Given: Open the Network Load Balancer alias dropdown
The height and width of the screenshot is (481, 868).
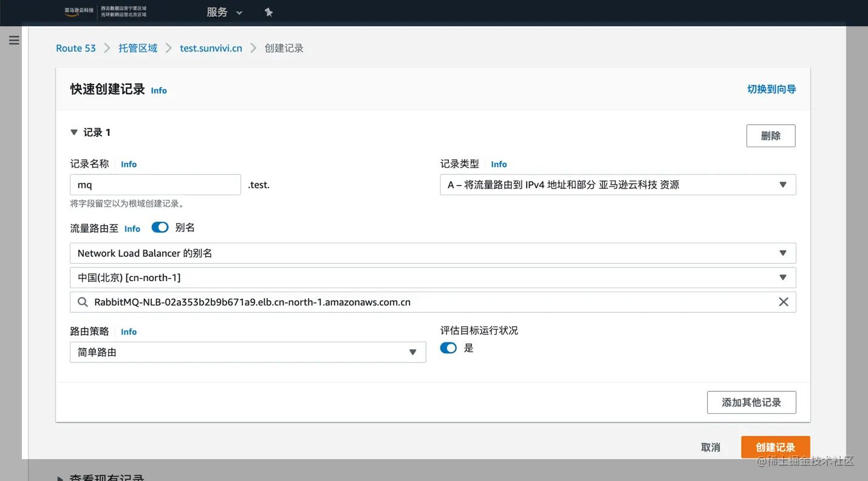Looking at the screenshot, I should (433, 253).
